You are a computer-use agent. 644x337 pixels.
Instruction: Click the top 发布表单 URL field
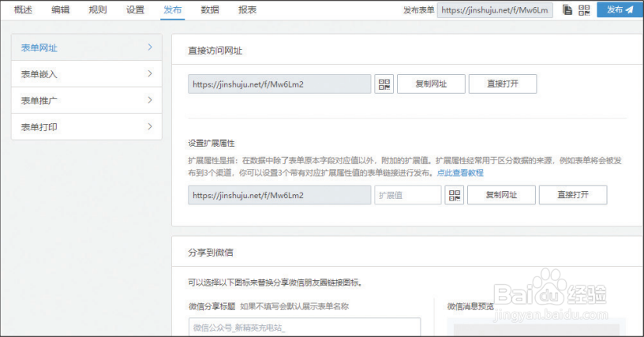click(x=495, y=10)
